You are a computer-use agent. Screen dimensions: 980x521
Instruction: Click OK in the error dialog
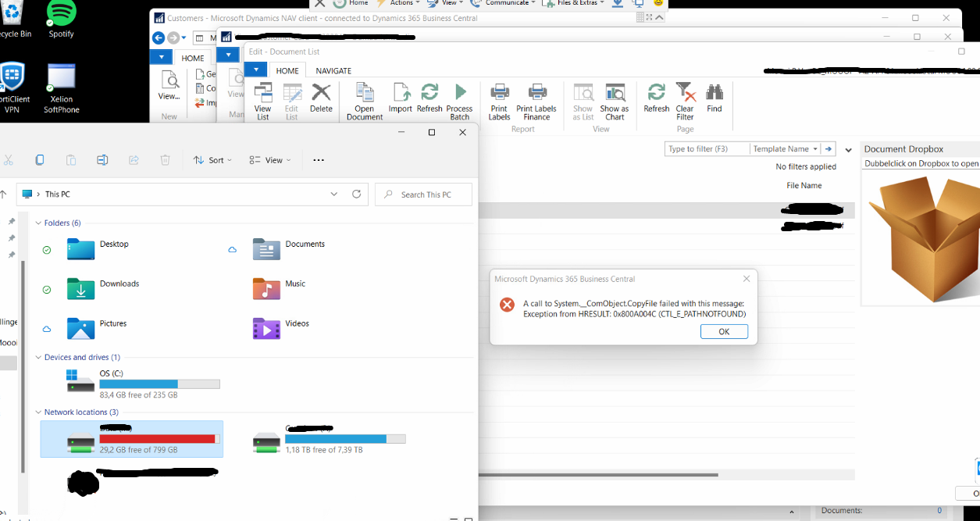coord(724,332)
